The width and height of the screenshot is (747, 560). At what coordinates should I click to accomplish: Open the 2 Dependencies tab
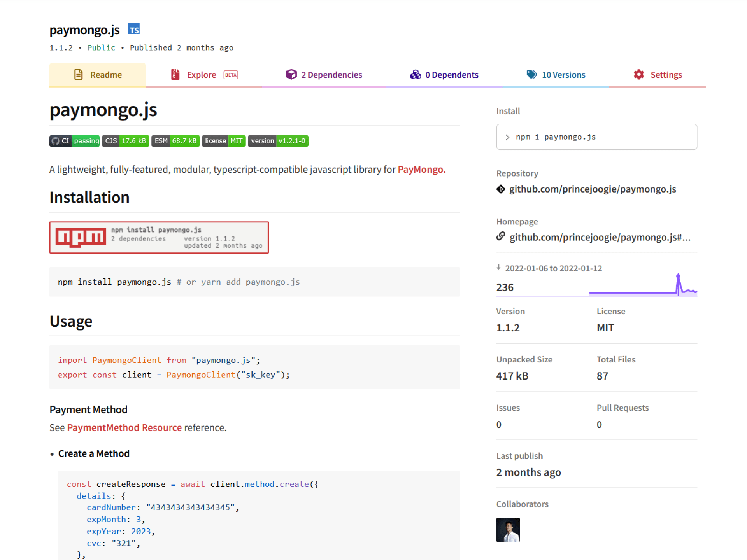(324, 75)
